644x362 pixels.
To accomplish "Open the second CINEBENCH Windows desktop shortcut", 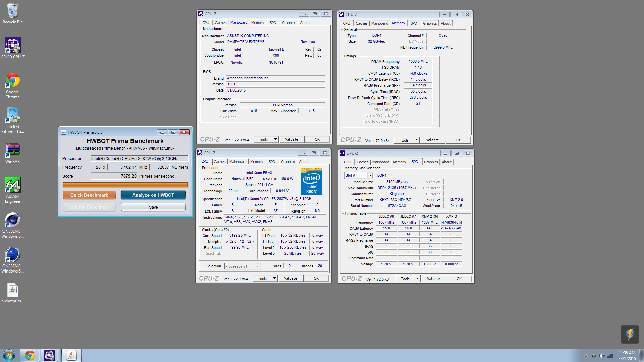I will pyautogui.click(x=13, y=260).
